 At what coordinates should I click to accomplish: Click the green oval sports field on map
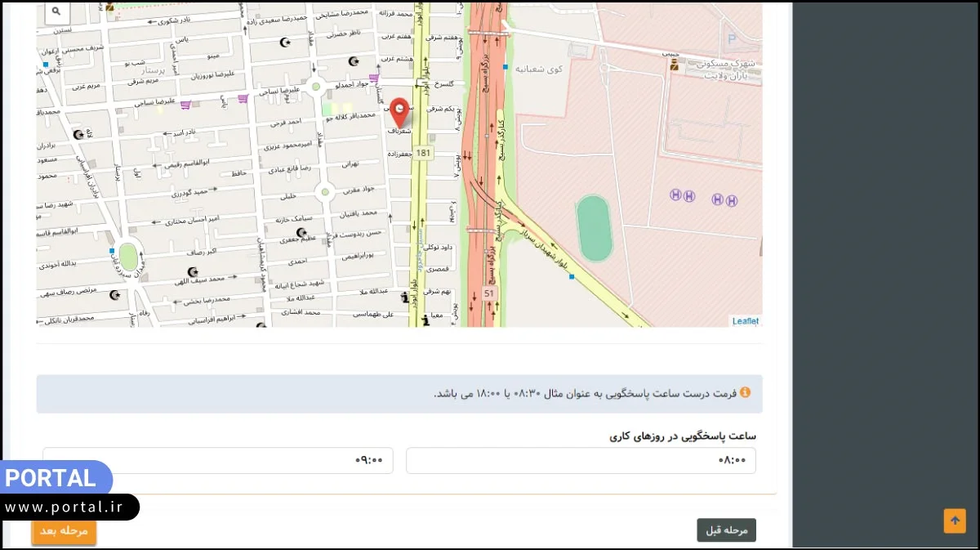pos(594,228)
